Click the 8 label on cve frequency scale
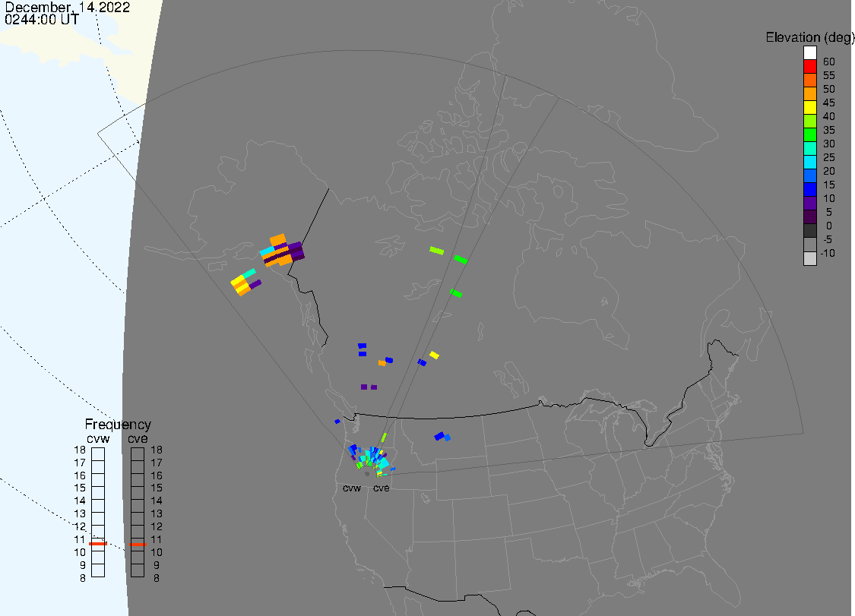 (x=157, y=578)
